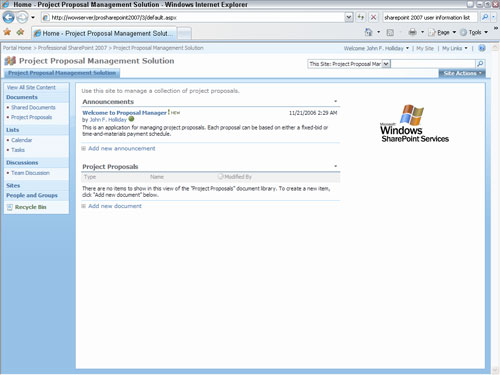Expand the toolbar overflow chevron
Screen dimensions: 500x375
pyautogui.click(x=496, y=29)
